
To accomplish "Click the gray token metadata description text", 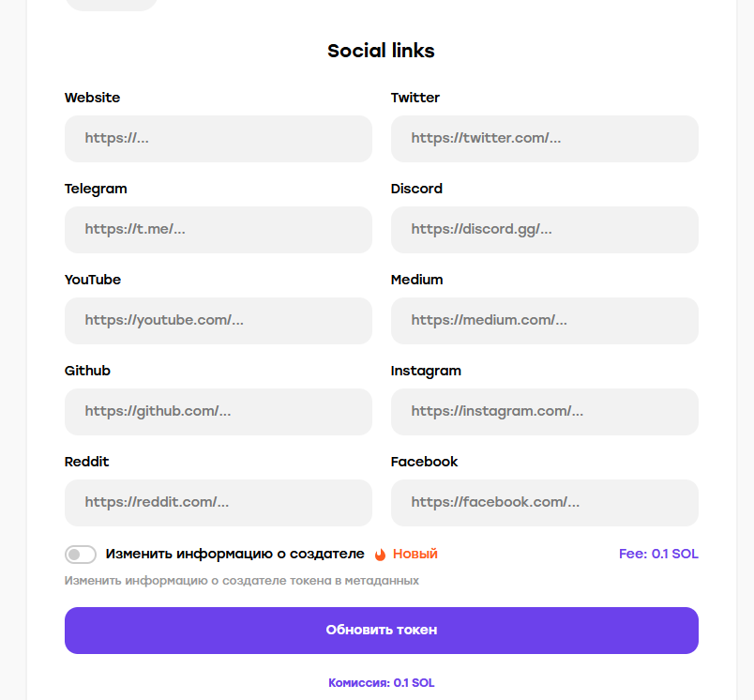I will click(x=241, y=581).
